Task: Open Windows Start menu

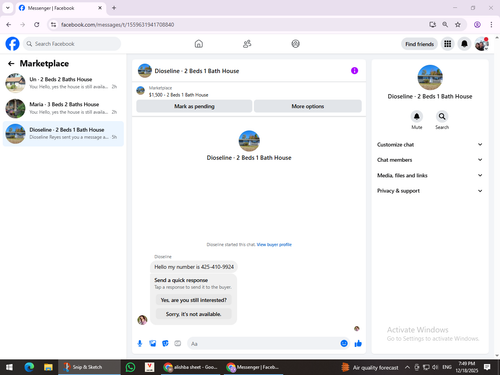Action: tap(9, 367)
